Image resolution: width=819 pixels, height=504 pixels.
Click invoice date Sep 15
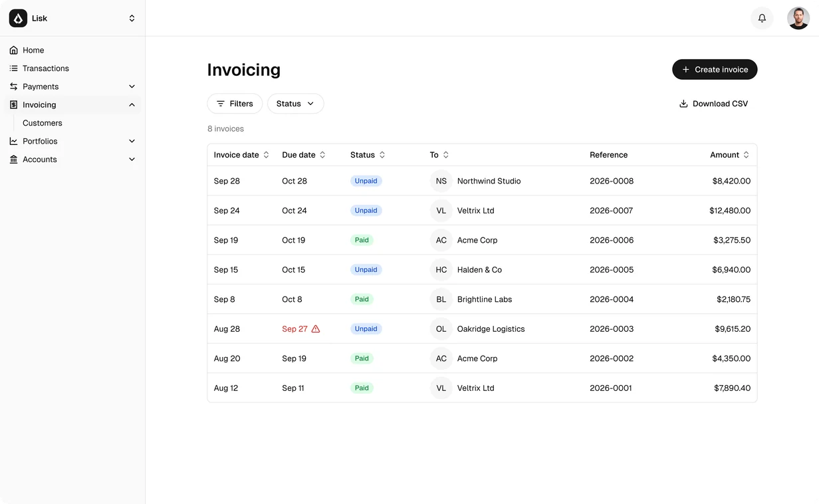tap(226, 270)
